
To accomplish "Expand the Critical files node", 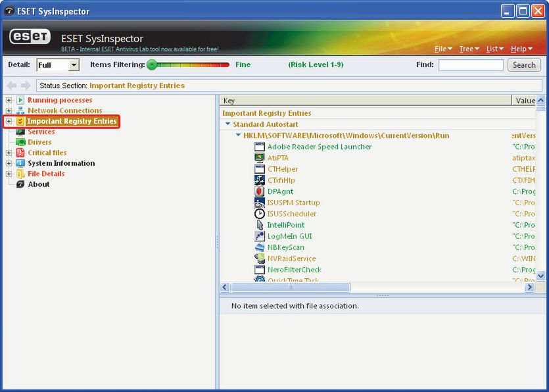I will click(9, 153).
